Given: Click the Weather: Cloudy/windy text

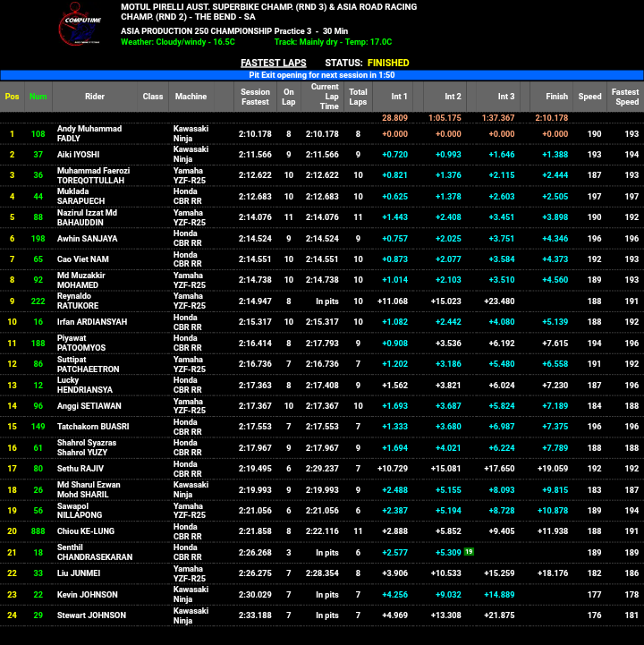Looking at the screenshot, I should pyautogui.click(x=178, y=42).
